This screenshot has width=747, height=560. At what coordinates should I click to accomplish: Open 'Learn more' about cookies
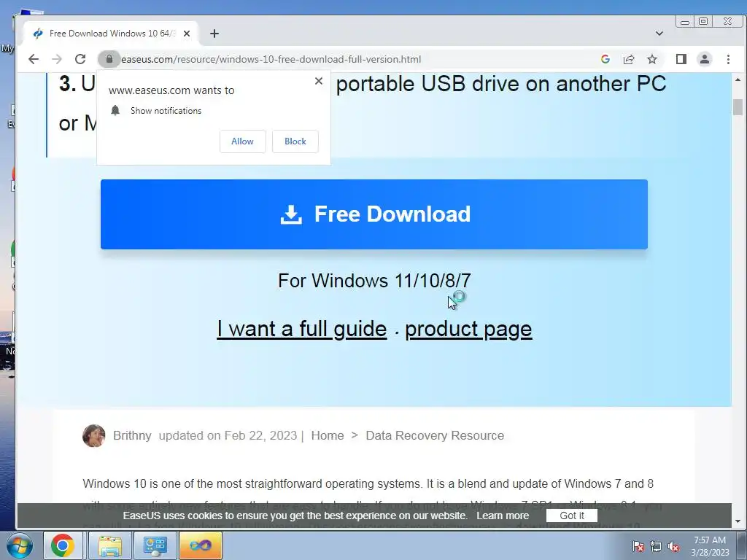tap(503, 516)
